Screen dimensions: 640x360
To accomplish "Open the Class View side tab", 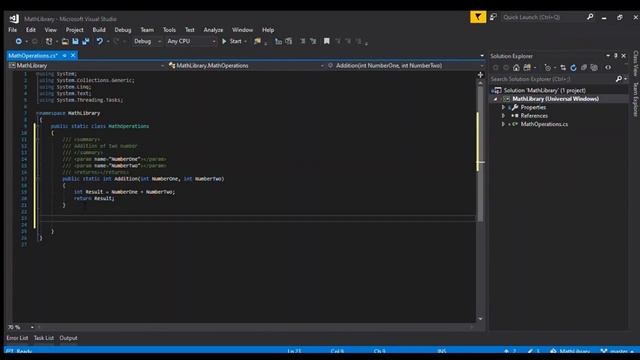I will coord(636,63).
